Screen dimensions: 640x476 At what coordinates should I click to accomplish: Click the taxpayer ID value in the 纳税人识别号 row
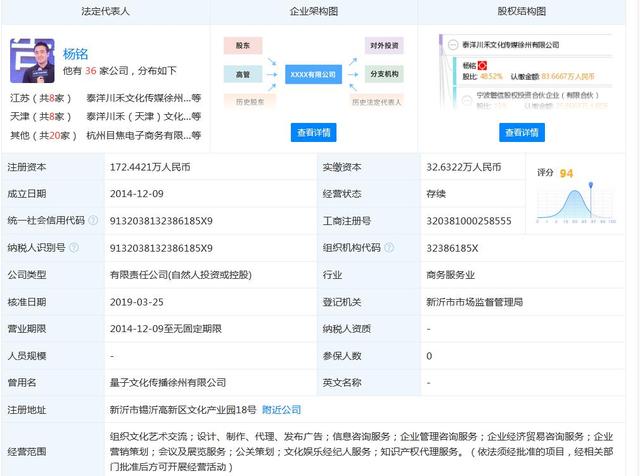[161, 248]
